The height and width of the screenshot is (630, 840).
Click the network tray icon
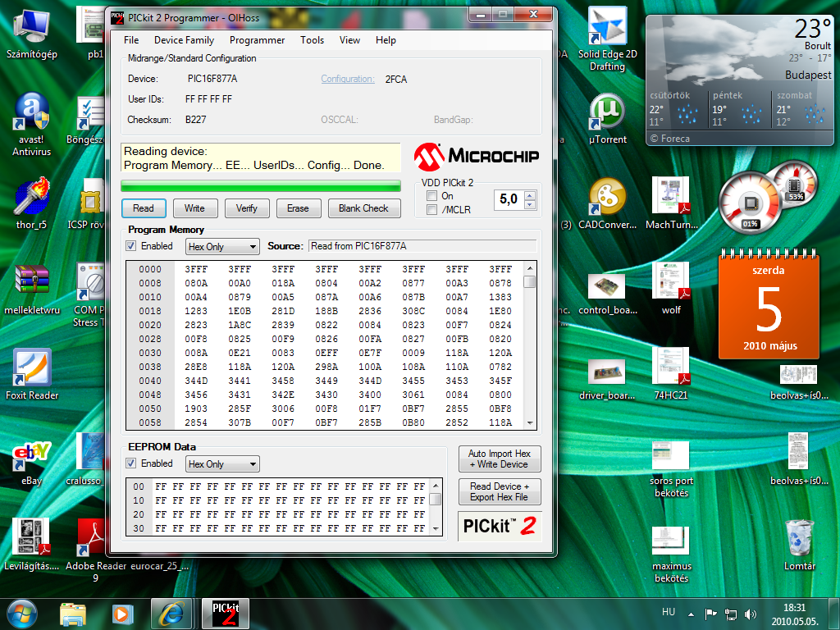pyautogui.click(x=731, y=614)
